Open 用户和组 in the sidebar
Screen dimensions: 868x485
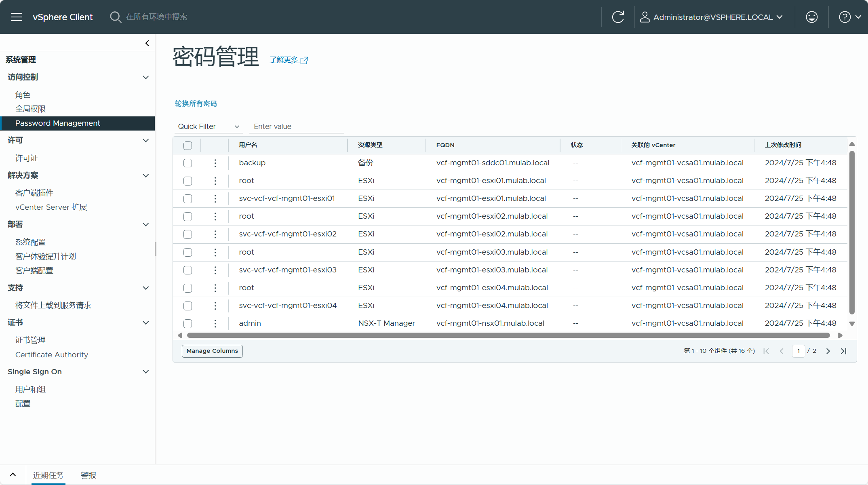click(30, 389)
